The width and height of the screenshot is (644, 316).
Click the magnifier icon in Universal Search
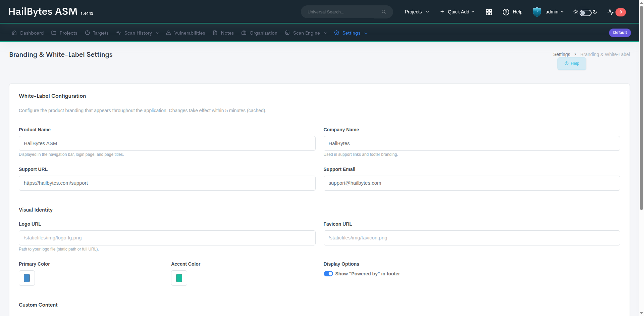click(384, 12)
